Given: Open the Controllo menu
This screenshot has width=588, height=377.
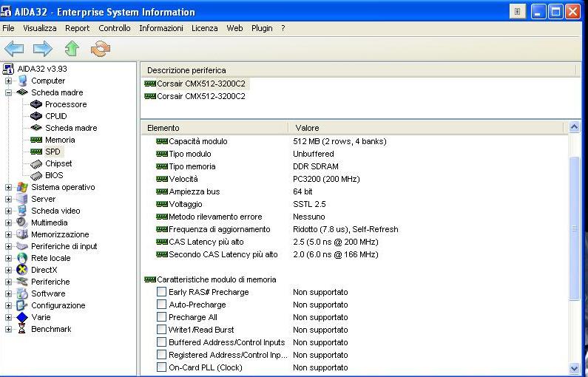Looking at the screenshot, I should (x=115, y=28).
